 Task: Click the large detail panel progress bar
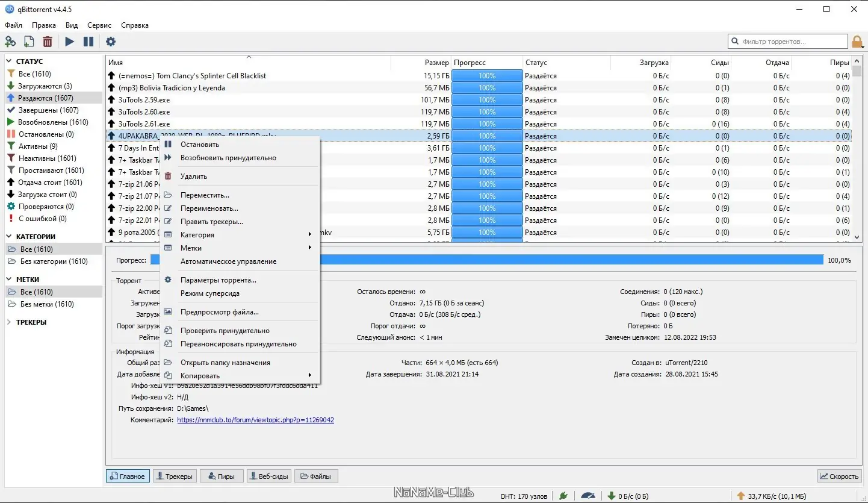(x=486, y=260)
